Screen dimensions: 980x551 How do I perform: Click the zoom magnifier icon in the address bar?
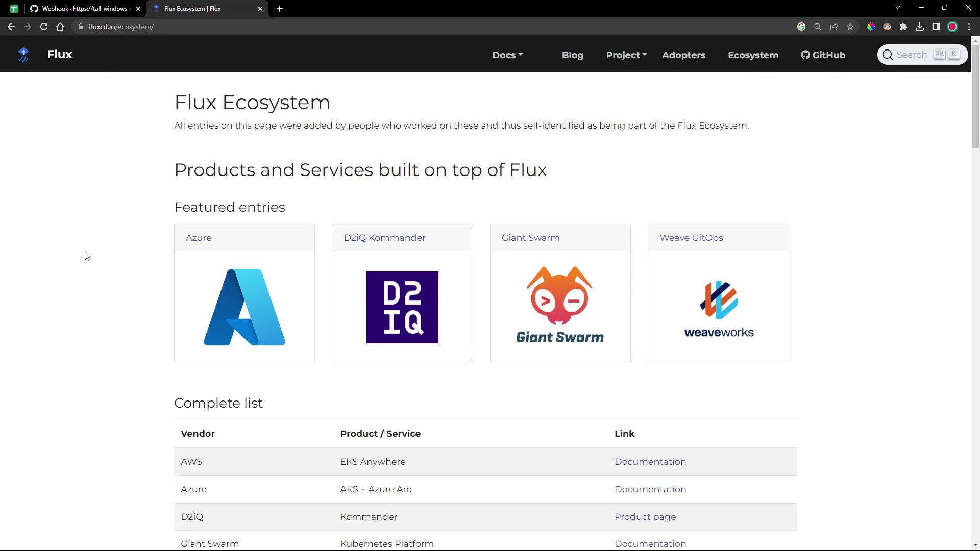click(x=818, y=27)
